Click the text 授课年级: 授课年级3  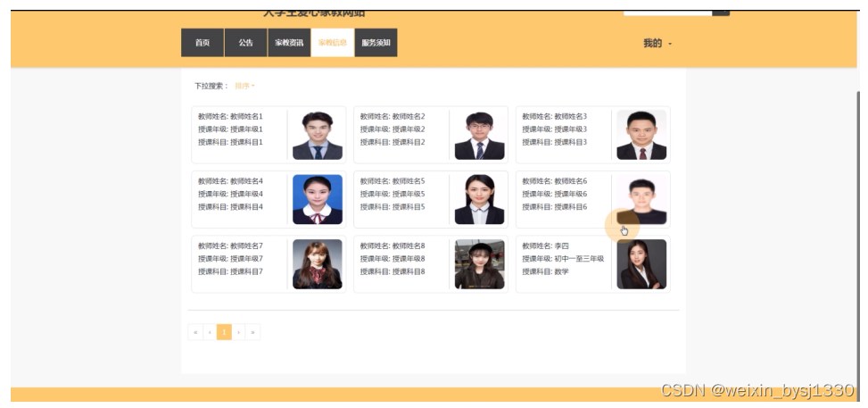555,129
